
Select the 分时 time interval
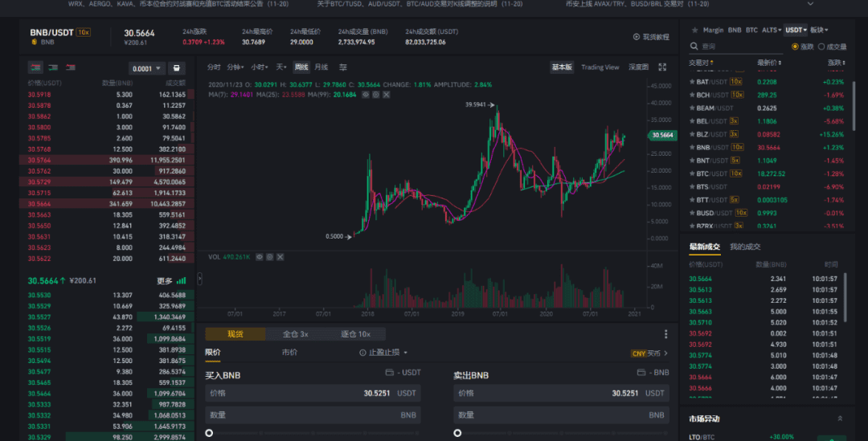click(x=214, y=67)
